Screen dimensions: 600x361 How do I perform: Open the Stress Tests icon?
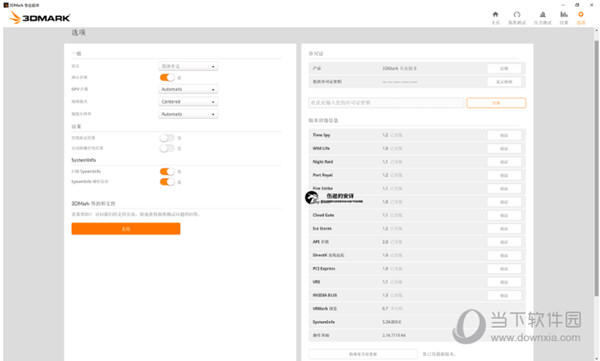tap(543, 15)
